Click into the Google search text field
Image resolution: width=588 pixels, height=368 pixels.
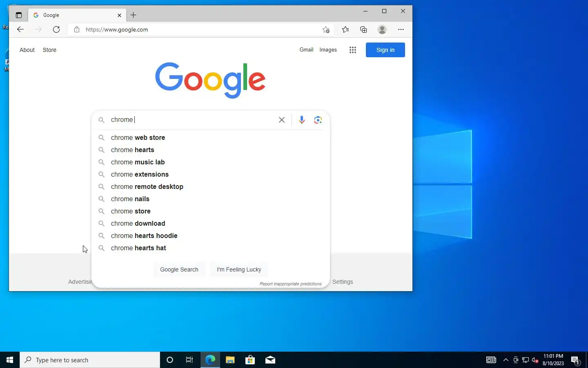pos(193,120)
